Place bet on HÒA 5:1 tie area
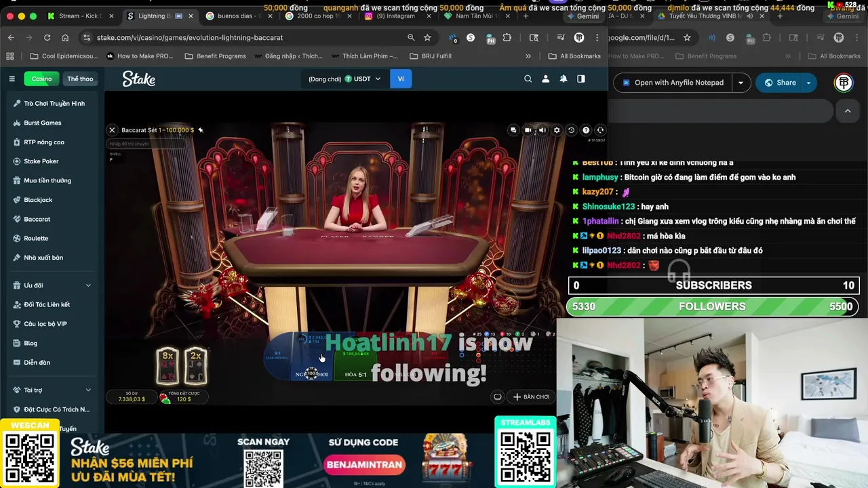 355,363
